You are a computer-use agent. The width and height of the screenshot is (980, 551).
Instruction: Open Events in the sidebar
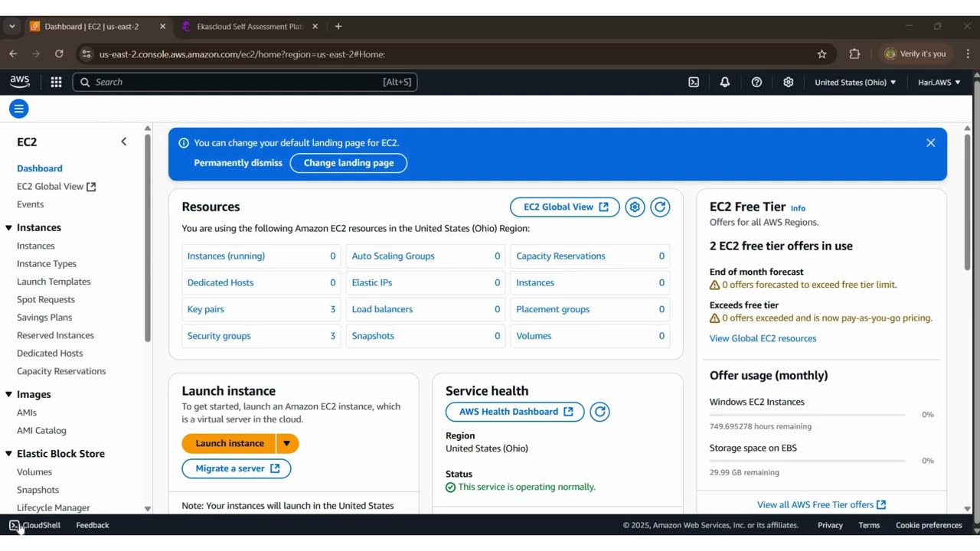coord(31,204)
